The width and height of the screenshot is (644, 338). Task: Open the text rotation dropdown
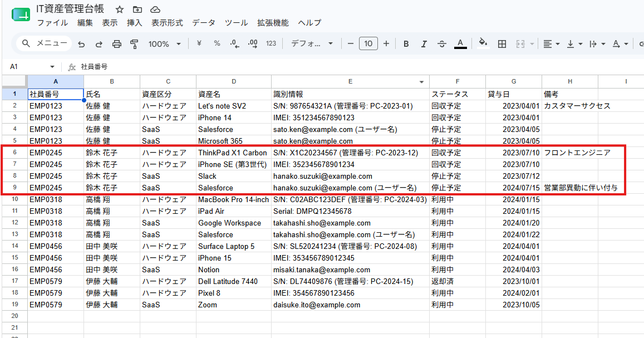620,43
